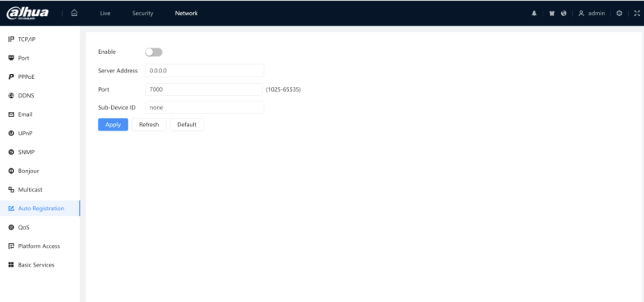
Task: Select Auto Registration in sidebar
Action: (x=39, y=209)
